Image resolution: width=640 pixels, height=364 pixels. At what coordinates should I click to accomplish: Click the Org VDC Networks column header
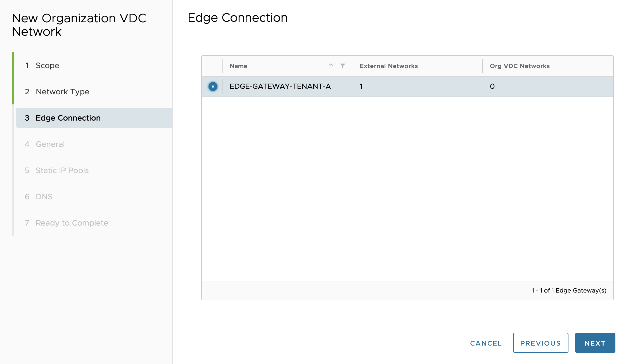[x=520, y=66]
